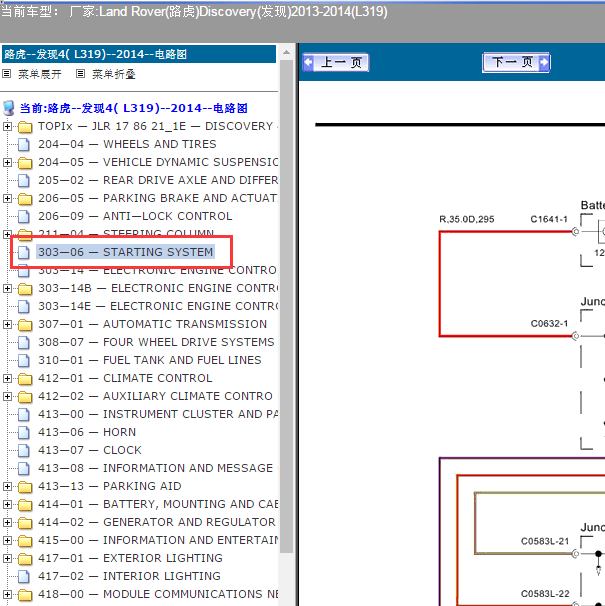The height and width of the screenshot is (606, 605).
Task: Click the computer icon next to 当前:路虎
Action: click(9, 108)
